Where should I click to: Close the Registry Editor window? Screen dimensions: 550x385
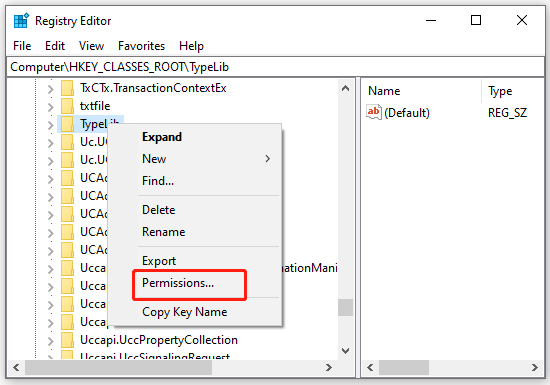522,20
